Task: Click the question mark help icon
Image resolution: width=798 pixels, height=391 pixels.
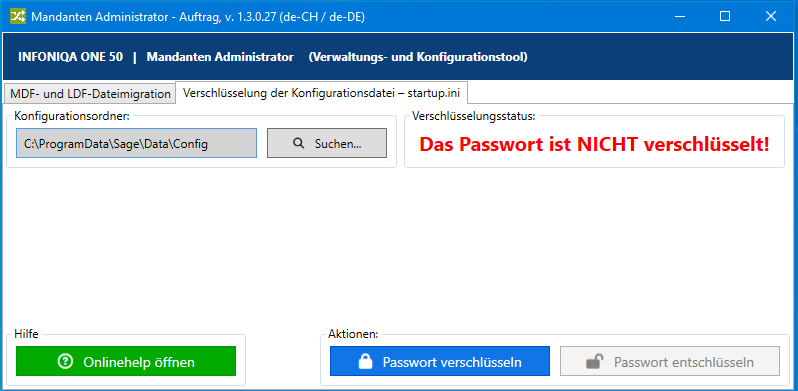Action: tap(66, 362)
